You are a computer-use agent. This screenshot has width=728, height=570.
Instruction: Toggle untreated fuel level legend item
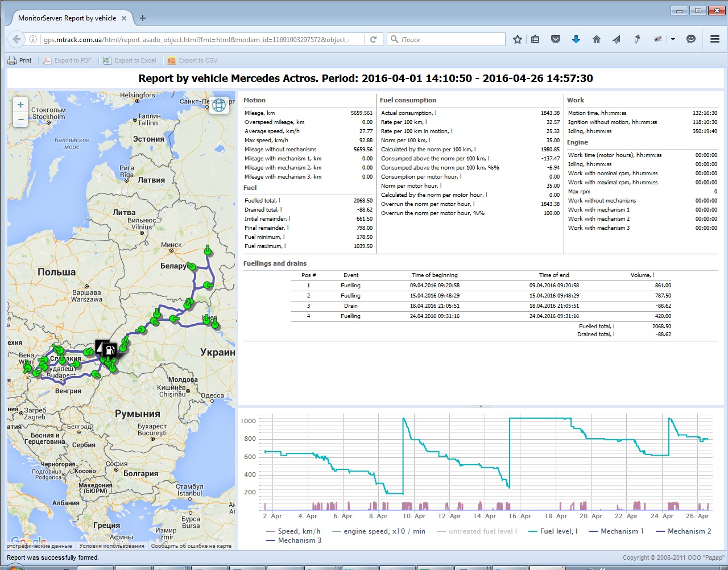point(477,531)
